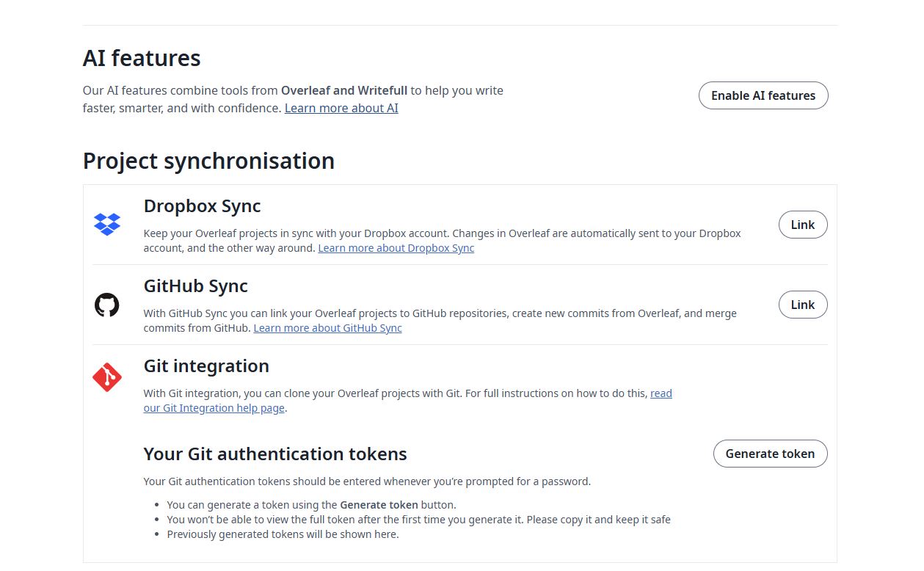This screenshot has width=924, height=571.
Task: Open the Learn more about AI link
Action: pos(341,108)
